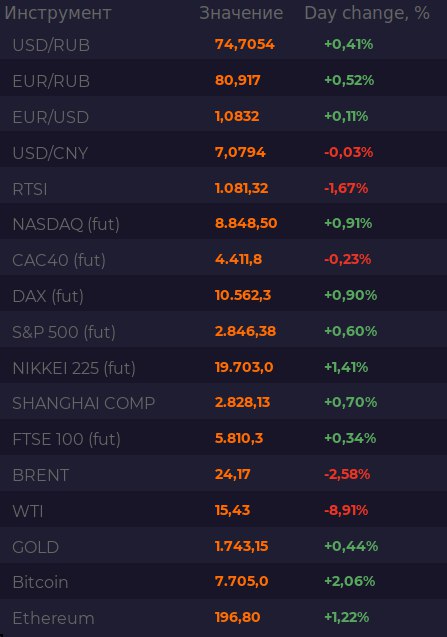This screenshot has width=447, height=637.
Task: Sort by Day change, % header
Action: (x=367, y=13)
